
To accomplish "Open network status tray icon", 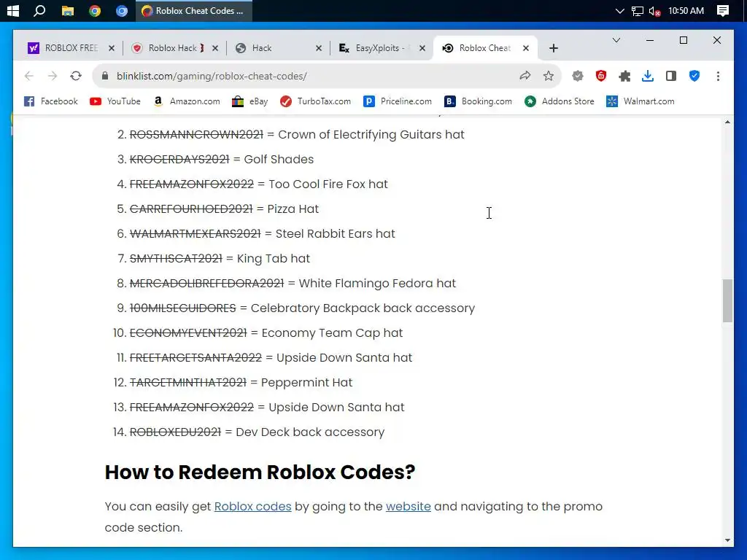I will click(638, 11).
